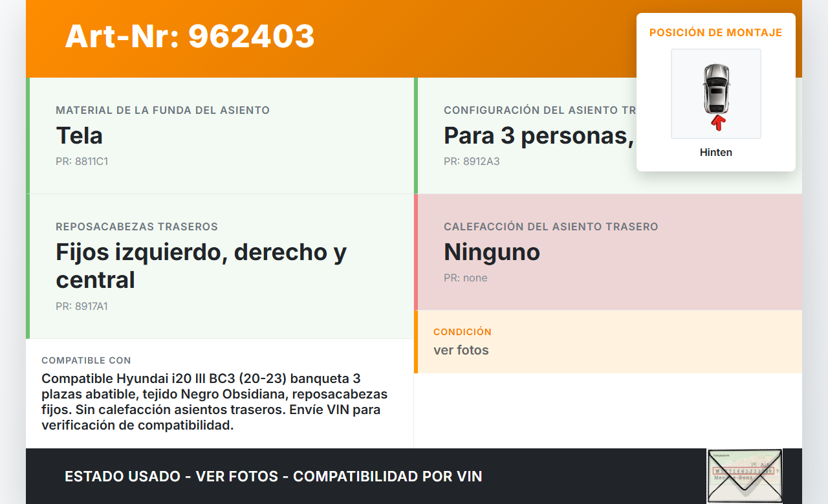Click the Hinten label under the car
This screenshot has width=828, height=504.
pos(716,153)
